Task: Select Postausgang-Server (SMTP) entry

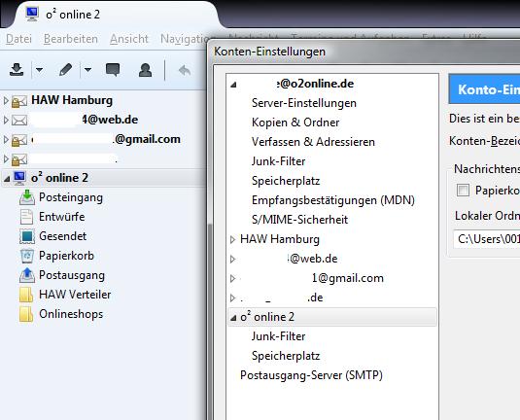Action: click(311, 375)
